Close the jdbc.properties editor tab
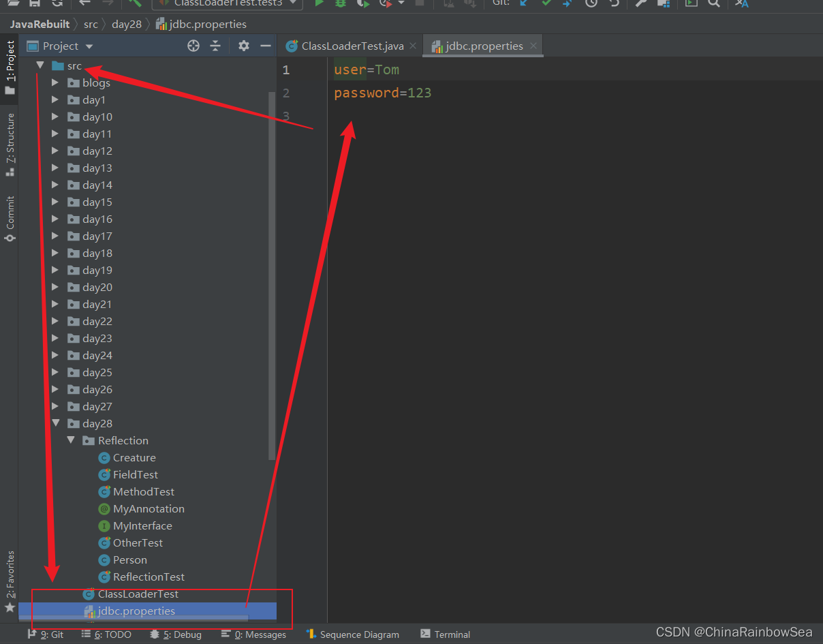 (533, 46)
